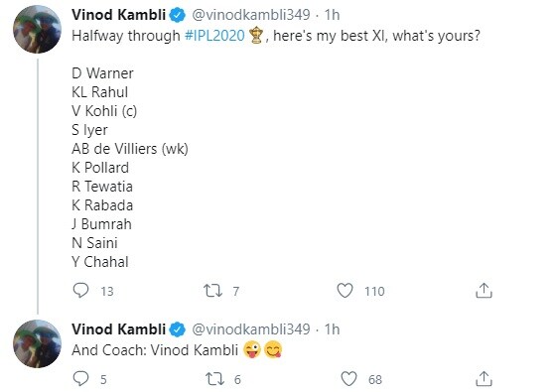Click the verified badge on second tweet
556x392 pixels.
[x=178, y=329]
